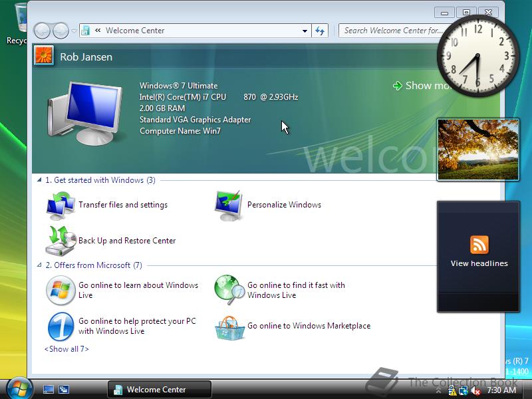Click Back Up and Restore Center label
Screen dimensions: 532x399
(127, 241)
